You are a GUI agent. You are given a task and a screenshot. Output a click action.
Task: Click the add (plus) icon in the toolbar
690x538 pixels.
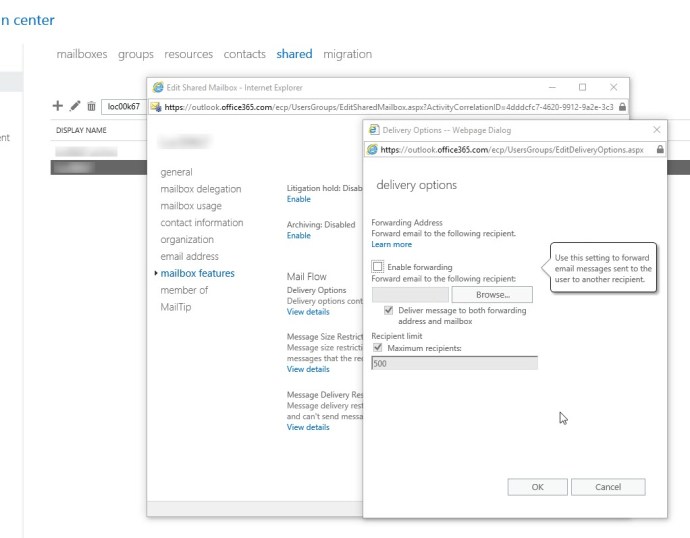tap(58, 106)
